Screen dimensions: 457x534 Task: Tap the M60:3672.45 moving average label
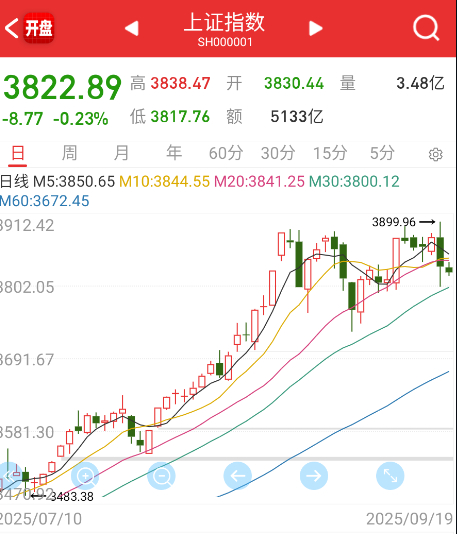45,201
